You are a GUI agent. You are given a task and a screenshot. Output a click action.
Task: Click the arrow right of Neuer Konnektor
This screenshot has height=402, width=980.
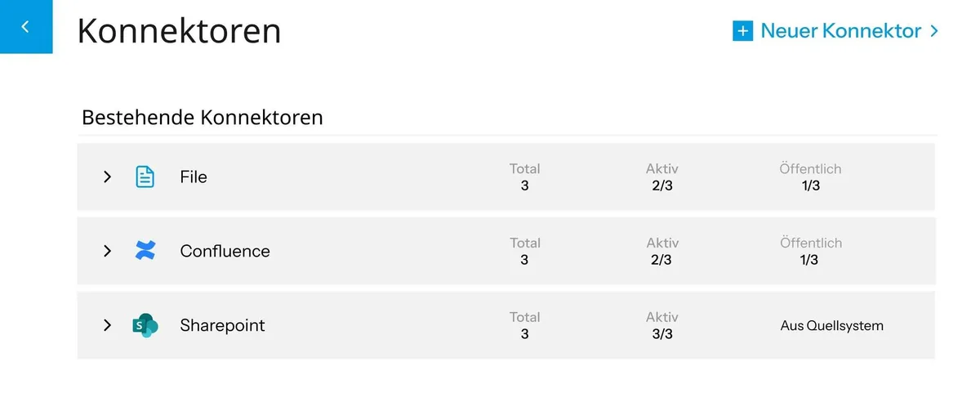pyautogui.click(x=933, y=31)
